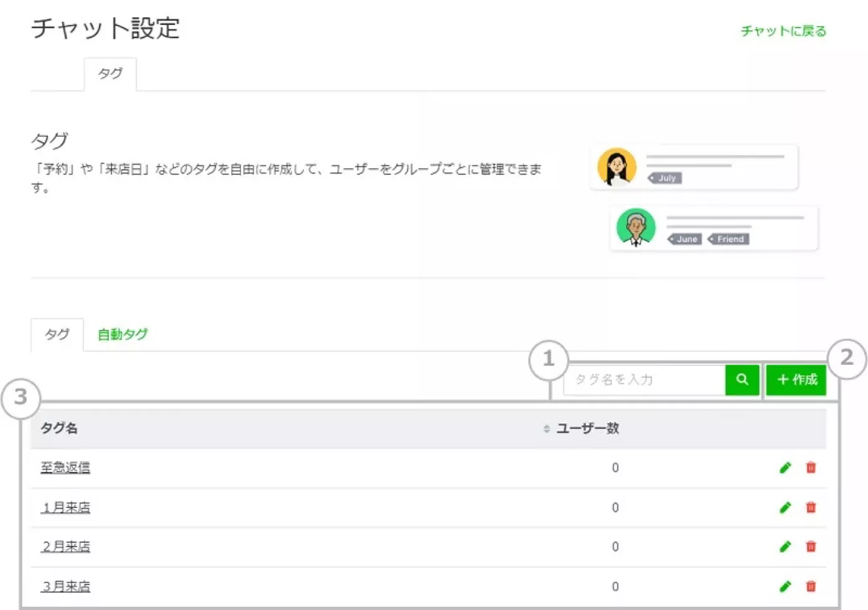Screen dimensions: 868x610
Task: Edit the 1月来店 tag with pencil icon
Action: coord(785,507)
